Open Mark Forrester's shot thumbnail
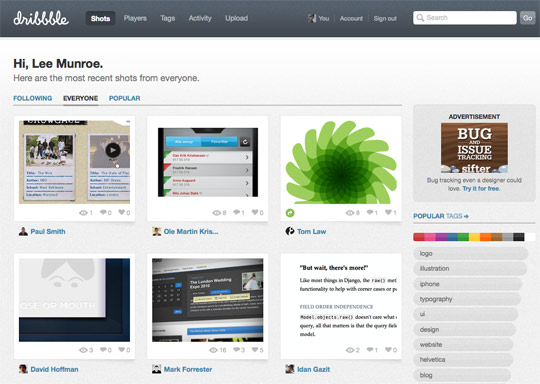Screen dimensions: 540x384 tap(208, 300)
